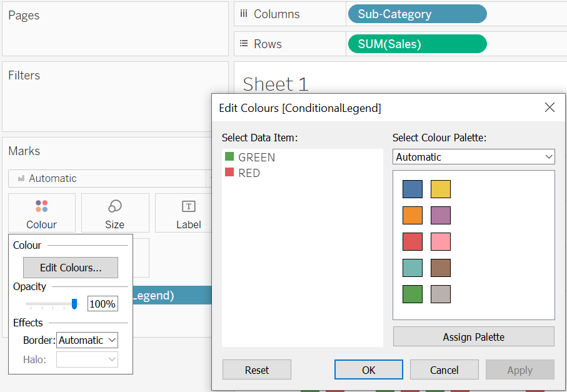Click Reset in the Edit Colours dialog

tap(256, 369)
